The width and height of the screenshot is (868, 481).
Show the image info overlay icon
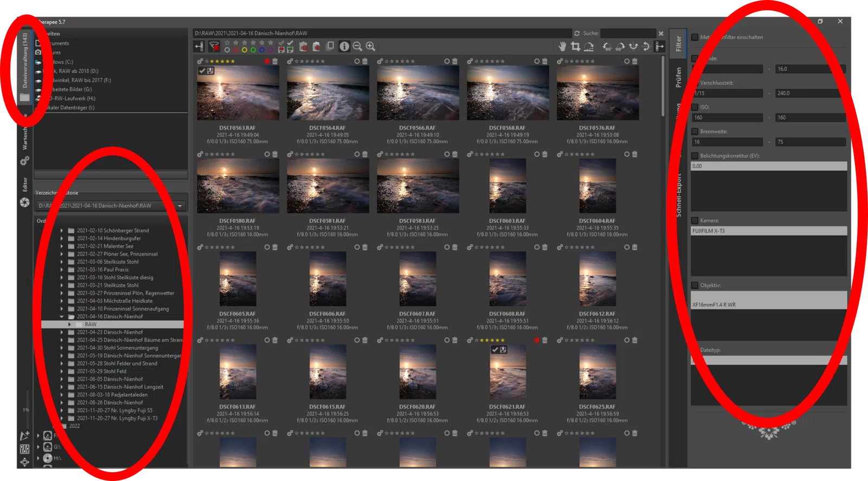(x=344, y=46)
